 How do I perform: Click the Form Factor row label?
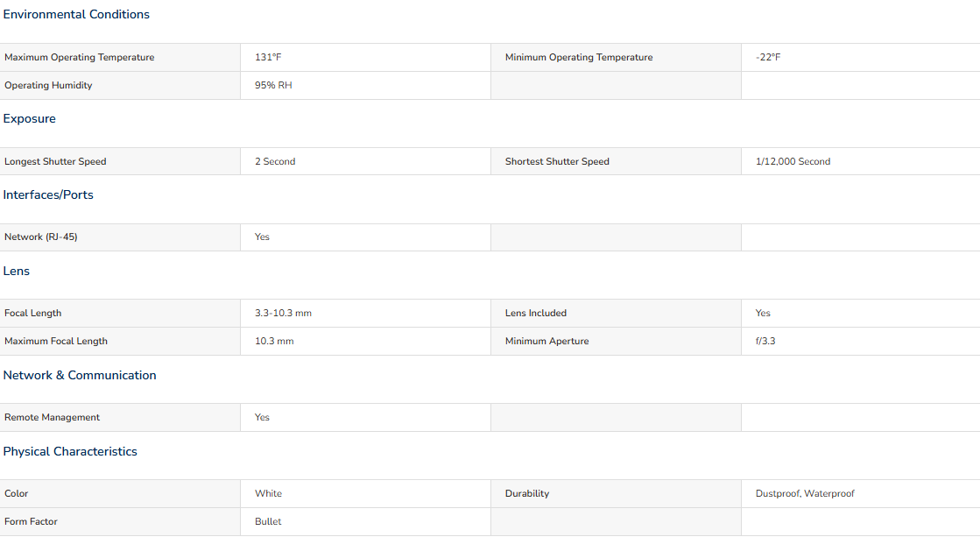[x=31, y=522]
